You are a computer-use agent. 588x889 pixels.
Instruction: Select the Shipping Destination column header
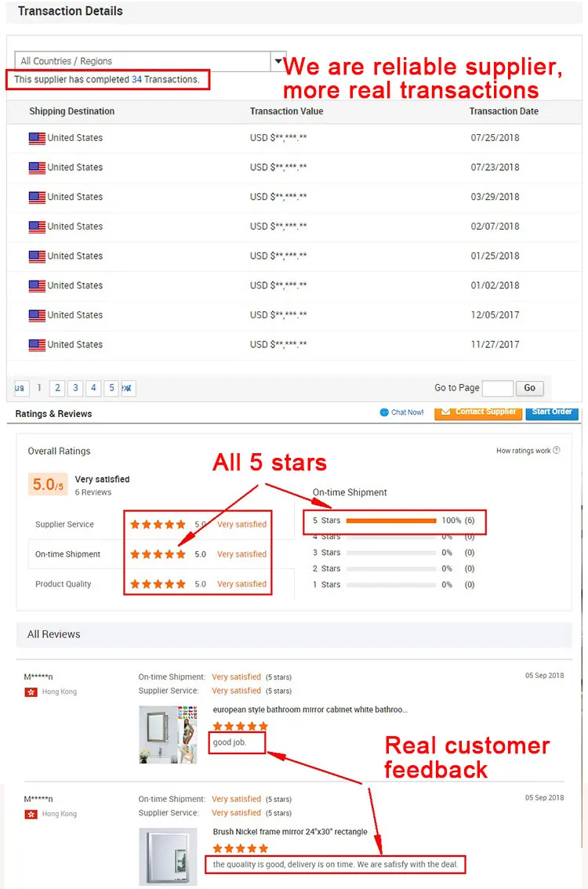tap(72, 111)
